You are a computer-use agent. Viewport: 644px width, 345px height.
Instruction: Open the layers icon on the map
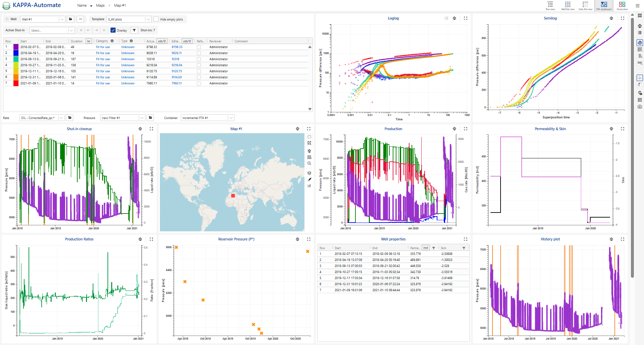(x=309, y=173)
